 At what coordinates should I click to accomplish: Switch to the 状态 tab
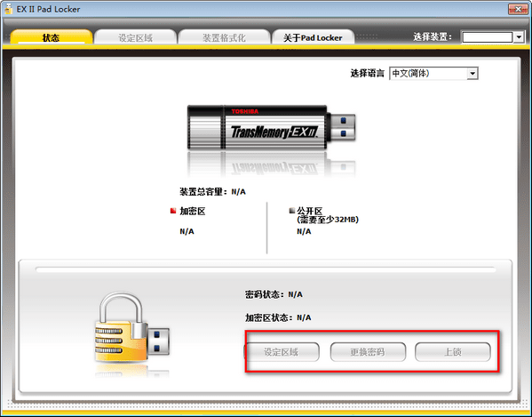52,37
